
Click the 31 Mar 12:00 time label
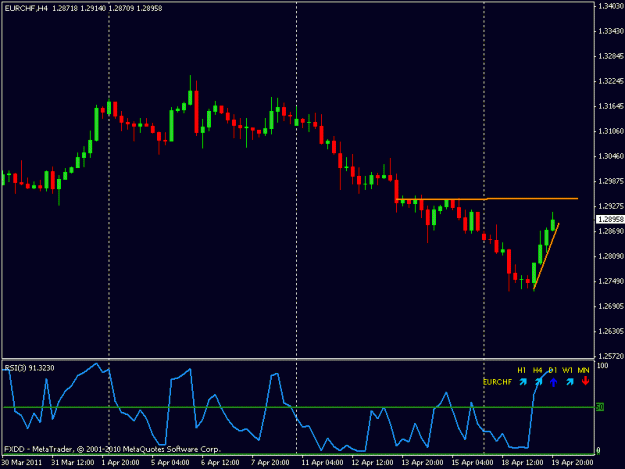(73, 462)
